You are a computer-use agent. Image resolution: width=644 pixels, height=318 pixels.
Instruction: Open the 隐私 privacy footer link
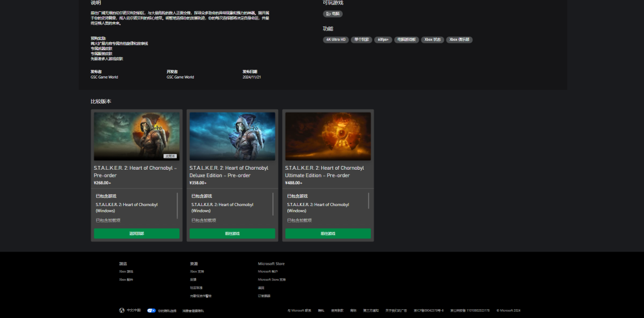point(321,310)
